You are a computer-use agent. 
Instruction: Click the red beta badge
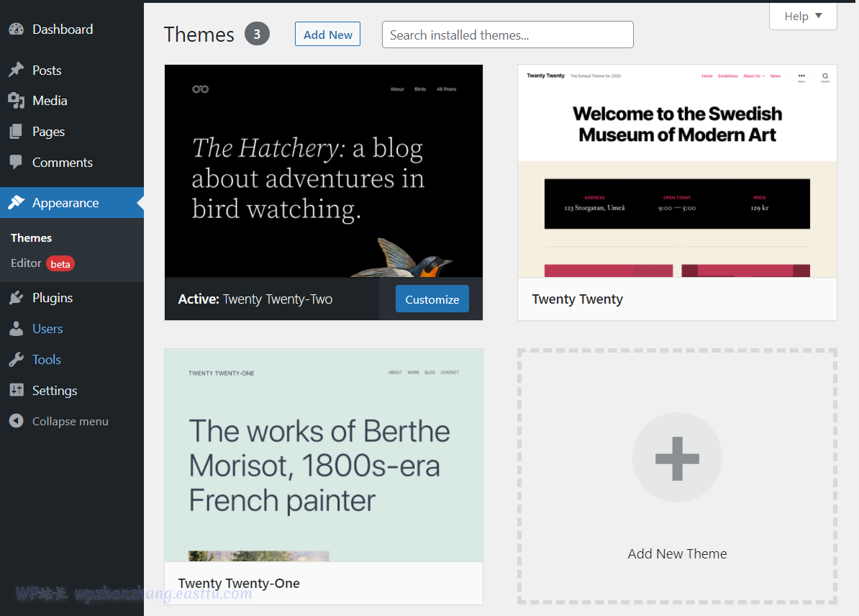tap(60, 264)
